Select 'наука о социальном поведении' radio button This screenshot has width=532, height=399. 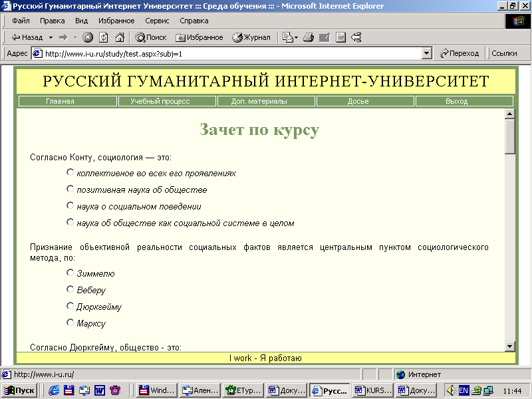tap(70, 205)
